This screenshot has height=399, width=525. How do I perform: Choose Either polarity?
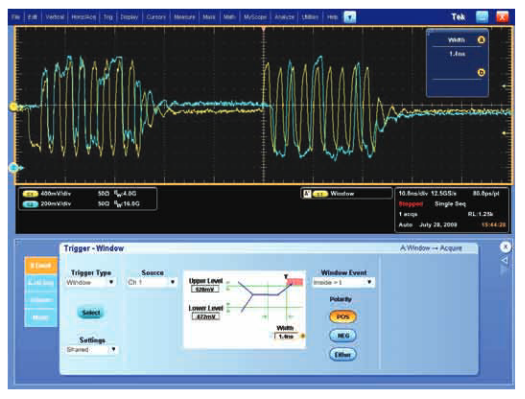pos(343,354)
